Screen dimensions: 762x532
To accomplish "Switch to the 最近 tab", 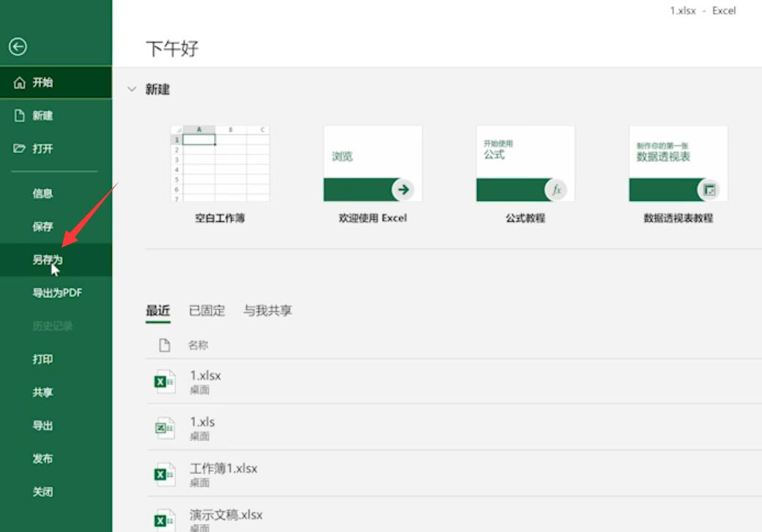I will coord(158,311).
